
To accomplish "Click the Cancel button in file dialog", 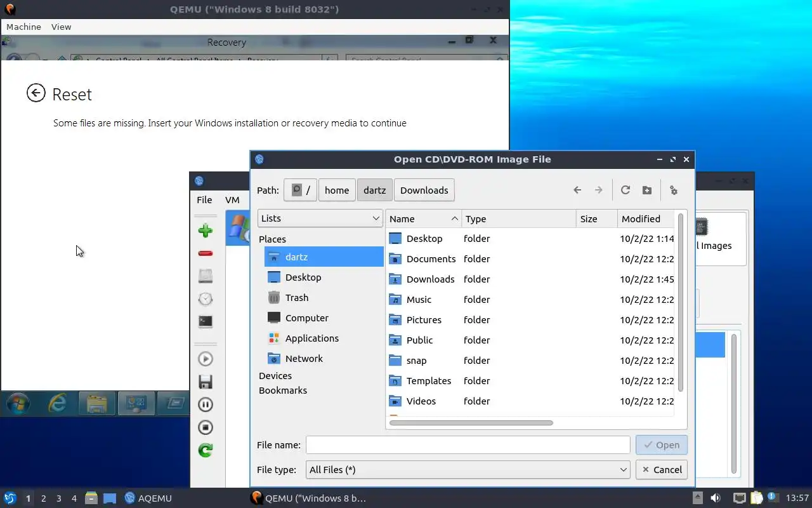I will pos(661,469).
